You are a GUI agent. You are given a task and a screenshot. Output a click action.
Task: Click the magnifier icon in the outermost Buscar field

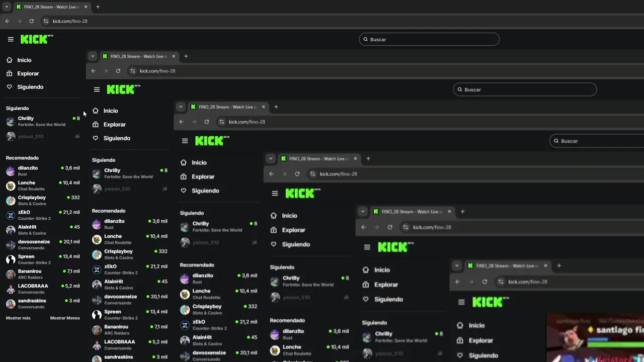coord(366,39)
